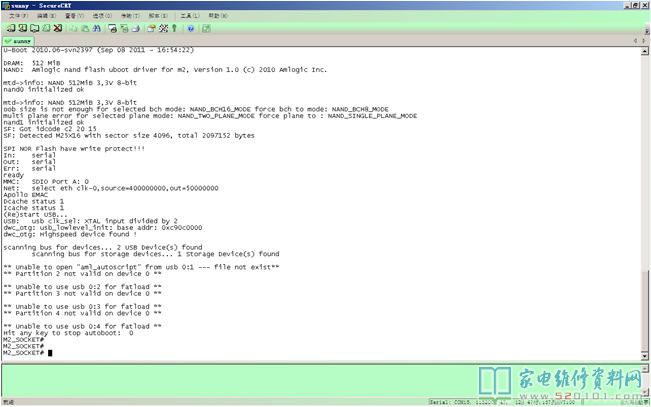Click the 'nand0 initialized ok' line
Image resolution: width=651 pixels, height=407 pixels.
pos(44,89)
